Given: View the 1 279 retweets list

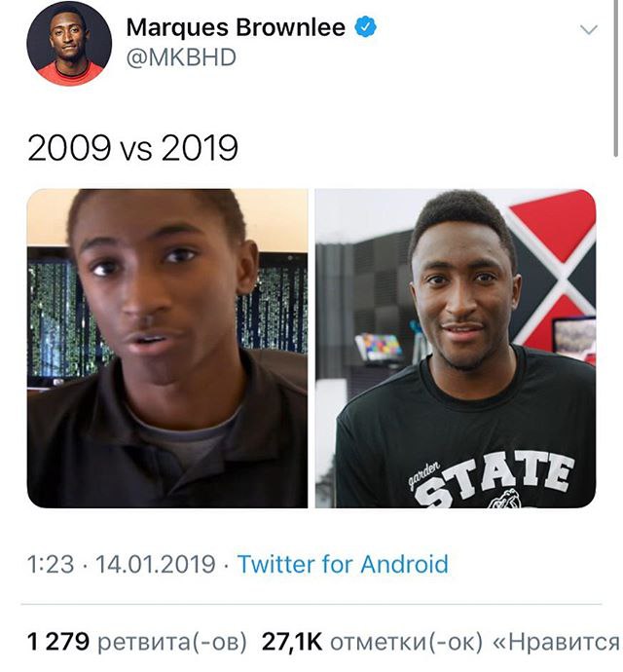Looking at the screenshot, I should (x=137, y=642).
